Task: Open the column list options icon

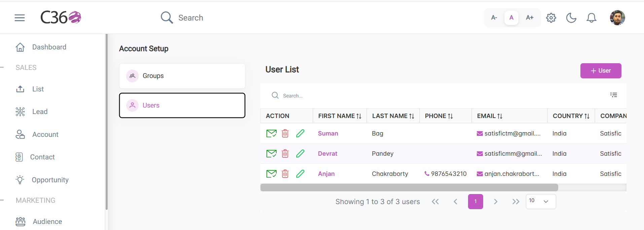Action: [614, 95]
